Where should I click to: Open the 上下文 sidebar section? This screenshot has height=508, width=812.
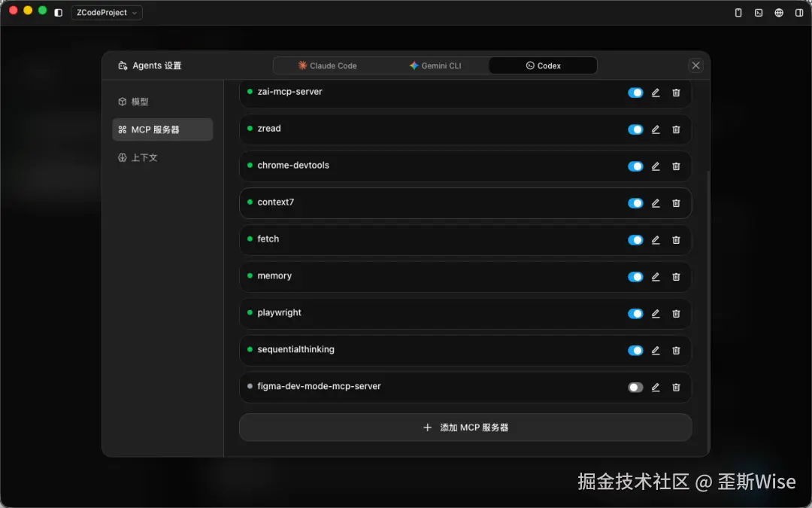point(162,157)
